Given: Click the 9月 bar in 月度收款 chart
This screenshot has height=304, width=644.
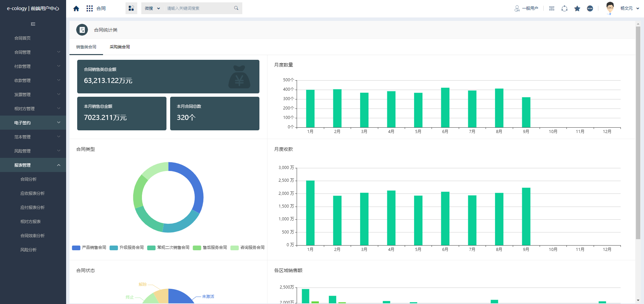Looking at the screenshot, I should coord(526,216).
